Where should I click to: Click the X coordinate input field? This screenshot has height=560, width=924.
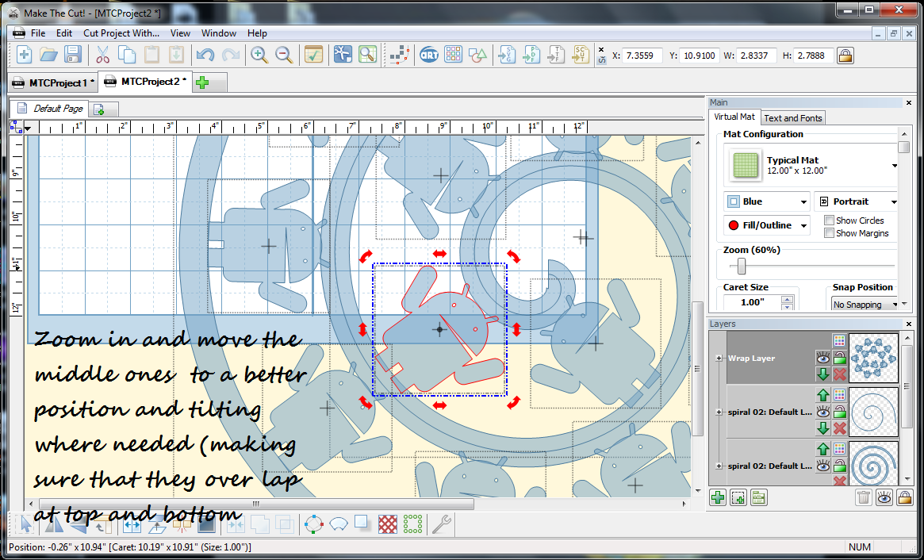[642, 56]
